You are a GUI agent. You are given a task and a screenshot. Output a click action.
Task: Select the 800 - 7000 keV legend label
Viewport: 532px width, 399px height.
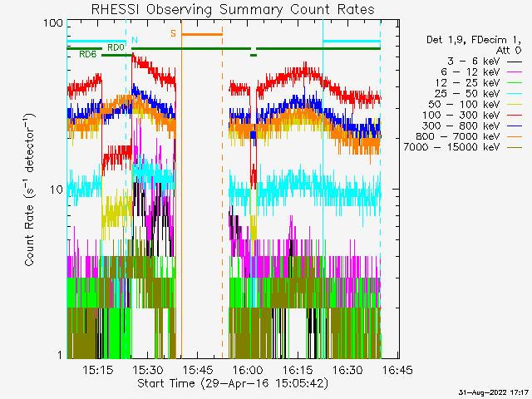(458, 136)
